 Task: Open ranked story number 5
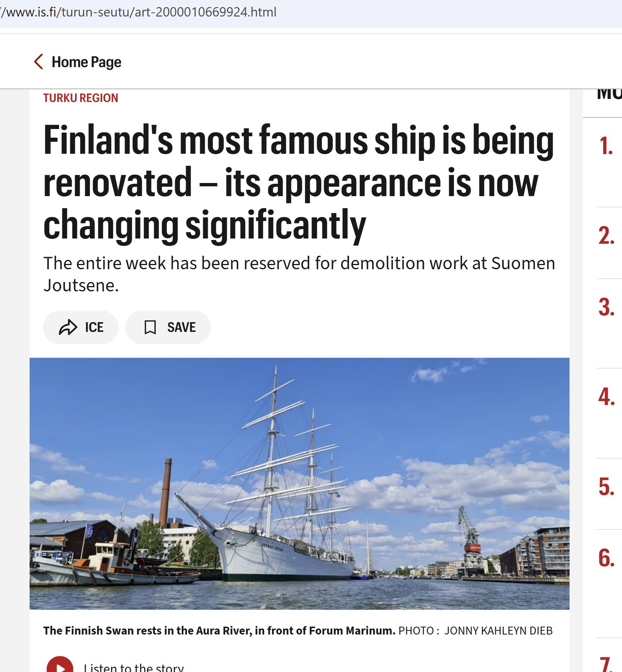[606, 487]
